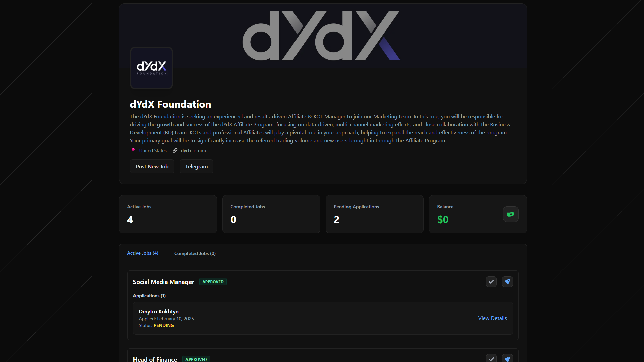The image size is (644, 362).
Task: Click the location pin icon beside United States
Action: [x=133, y=150]
